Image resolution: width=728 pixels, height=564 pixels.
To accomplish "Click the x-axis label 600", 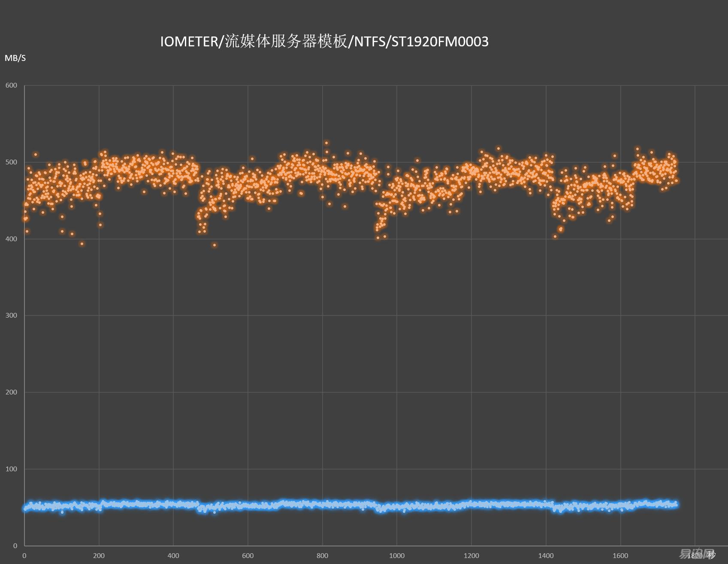I will (248, 556).
